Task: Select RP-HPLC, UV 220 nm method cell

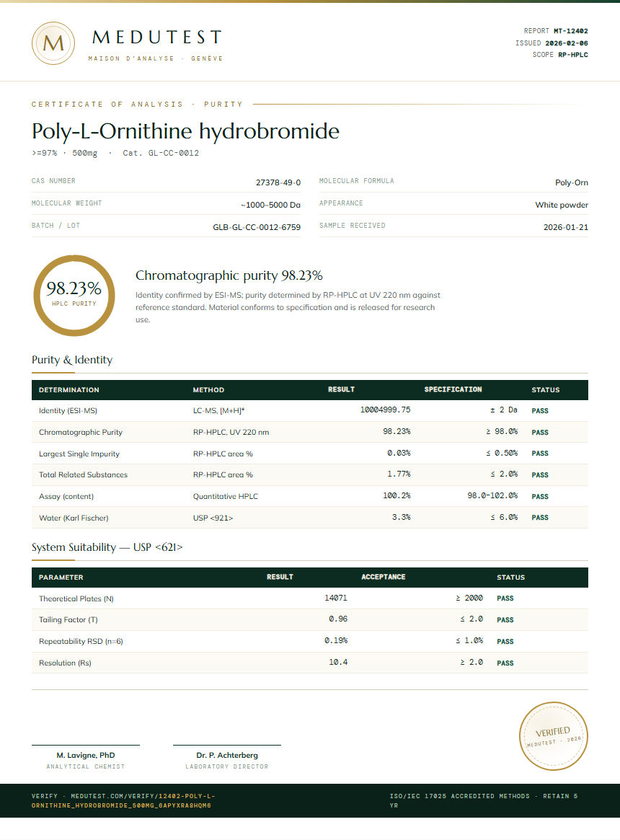Action: coord(231,433)
